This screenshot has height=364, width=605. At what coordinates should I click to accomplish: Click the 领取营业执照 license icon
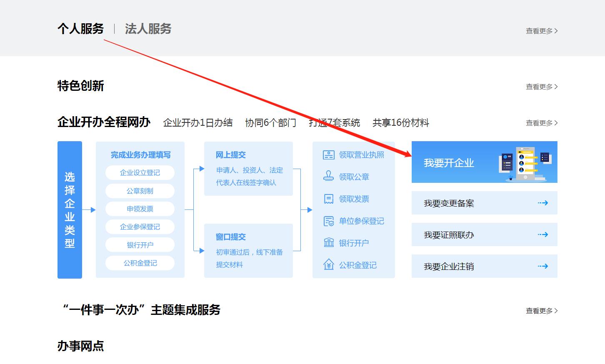[x=329, y=155]
